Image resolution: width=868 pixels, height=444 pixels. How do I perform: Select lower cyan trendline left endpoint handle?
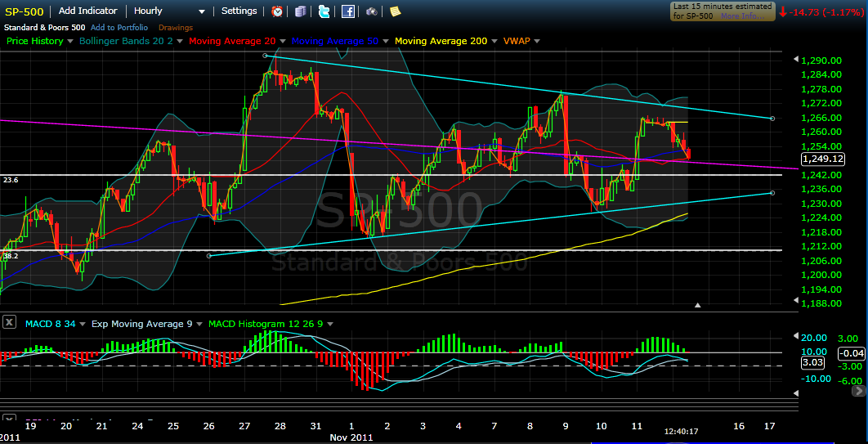208,256
